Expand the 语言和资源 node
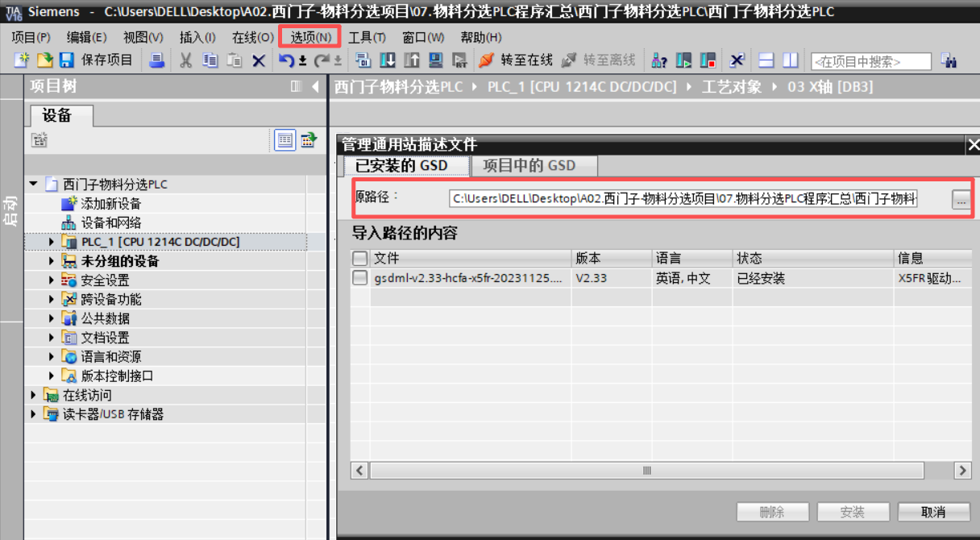The width and height of the screenshot is (980, 540). (52, 356)
